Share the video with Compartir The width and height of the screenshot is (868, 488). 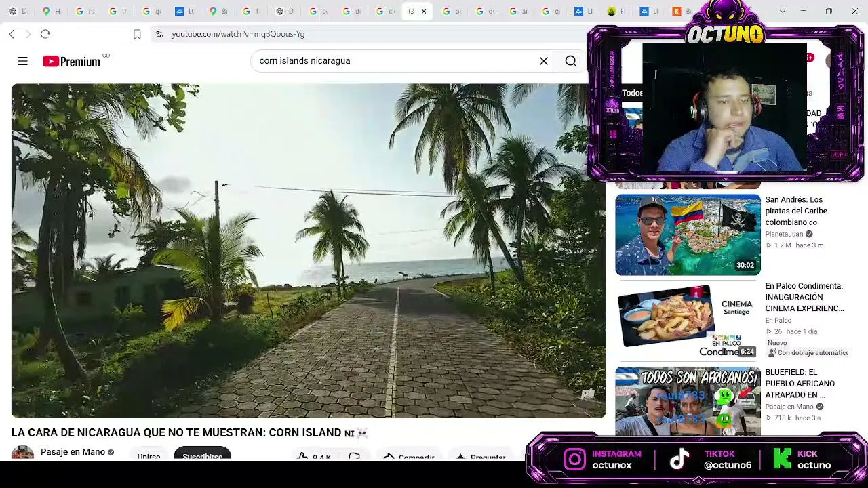pyautogui.click(x=408, y=457)
